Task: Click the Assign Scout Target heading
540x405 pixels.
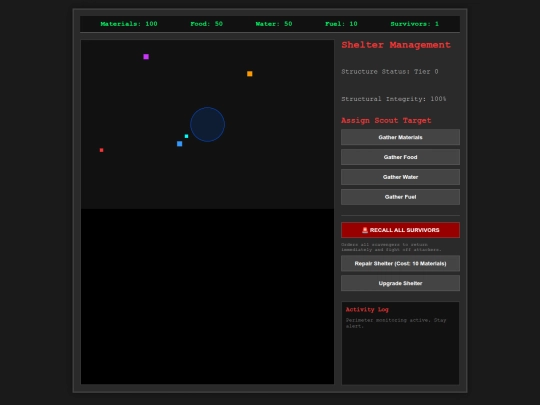Action: click(x=386, y=120)
